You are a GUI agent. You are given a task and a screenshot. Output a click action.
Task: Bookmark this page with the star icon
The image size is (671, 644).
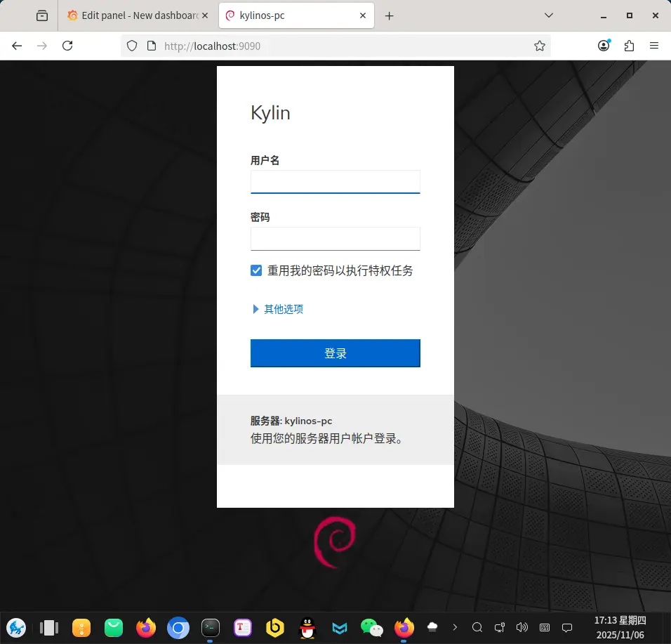[540, 46]
